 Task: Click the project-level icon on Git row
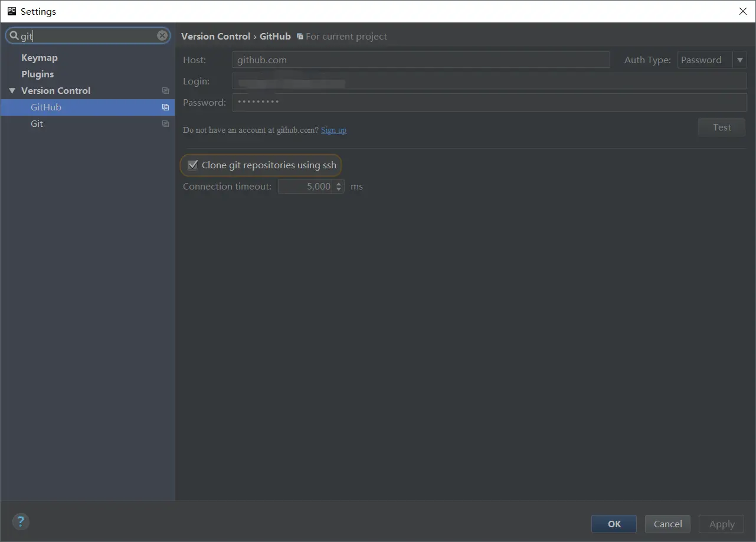(x=165, y=123)
